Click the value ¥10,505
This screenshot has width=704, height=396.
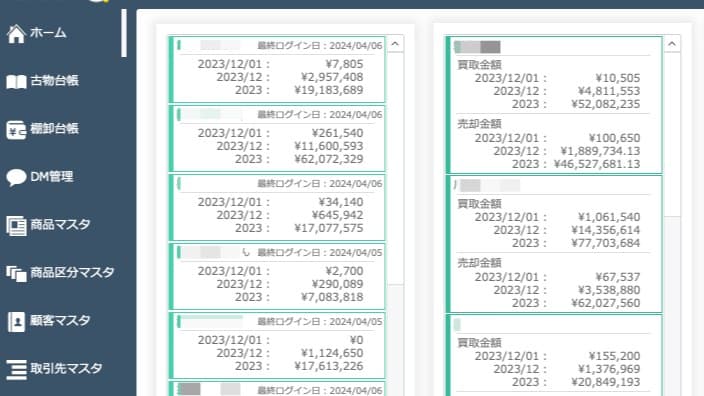(x=618, y=78)
